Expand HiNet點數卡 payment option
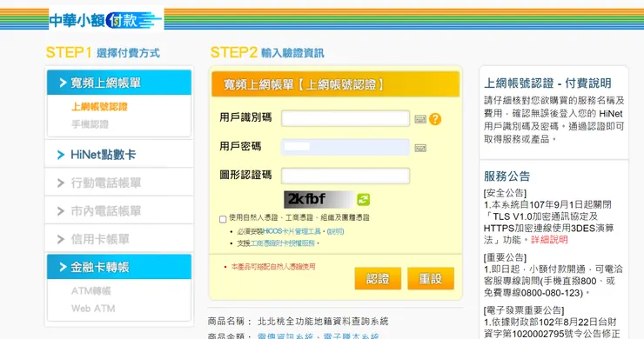This screenshot has width=644, height=339. (x=119, y=155)
